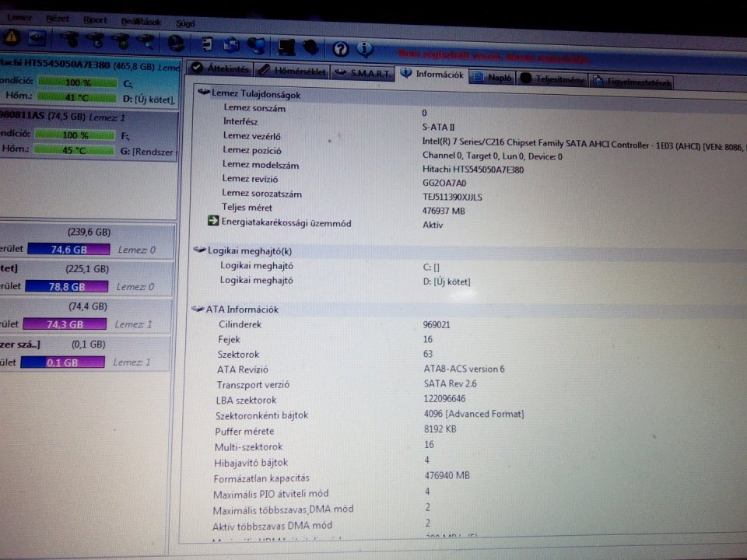Click the black monitor toolbar icon
747x560 pixels.
(286, 47)
